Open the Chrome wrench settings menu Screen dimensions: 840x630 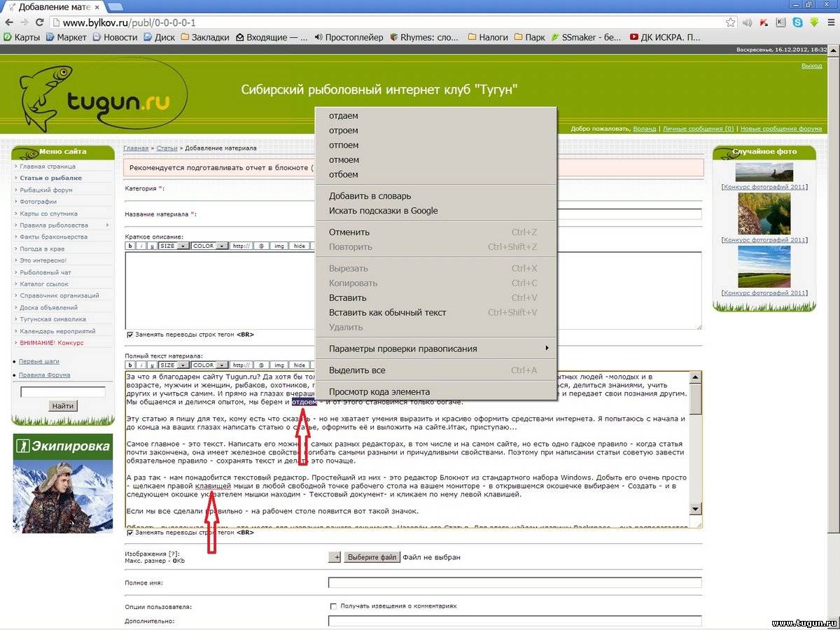point(831,22)
